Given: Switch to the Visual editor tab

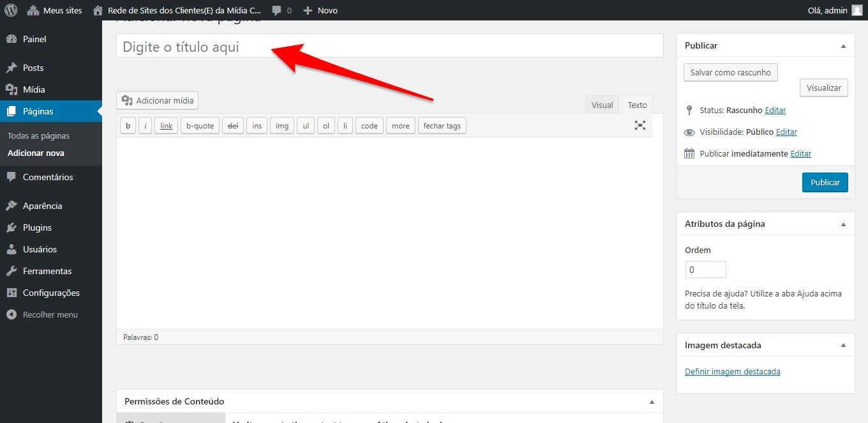Looking at the screenshot, I should click(602, 105).
